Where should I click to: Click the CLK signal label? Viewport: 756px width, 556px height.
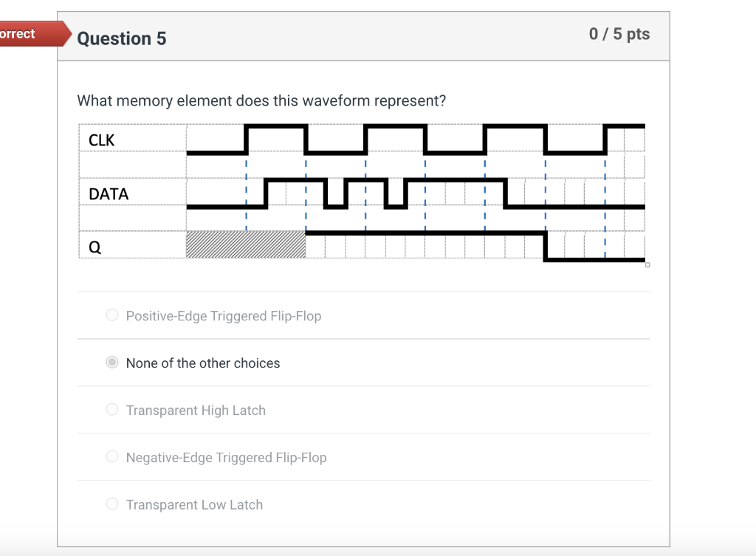103,140
